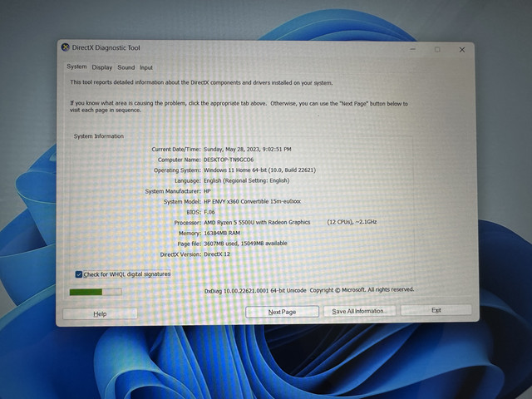Close the DirectX Diagnostic Tool window

[462, 50]
